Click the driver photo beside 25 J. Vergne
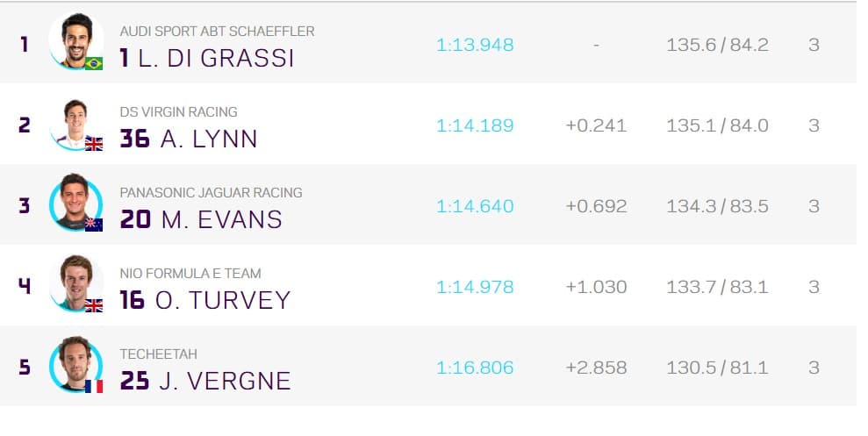The width and height of the screenshot is (868, 436). click(x=75, y=364)
